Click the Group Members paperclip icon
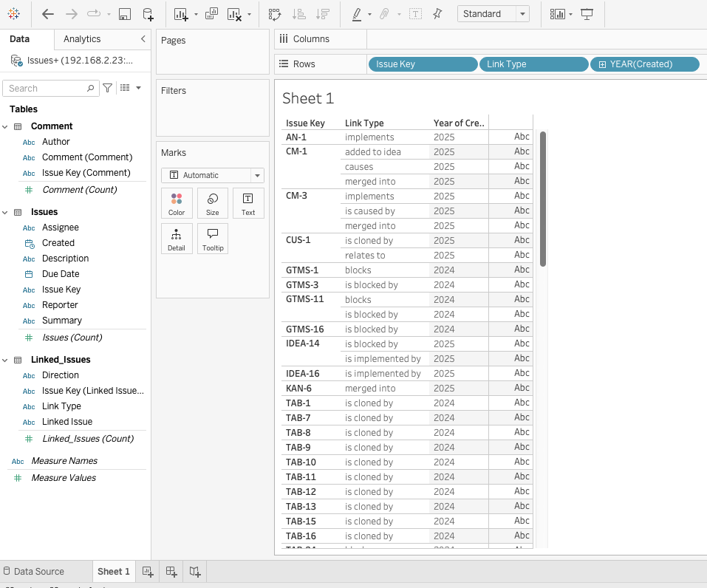 coord(384,14)
